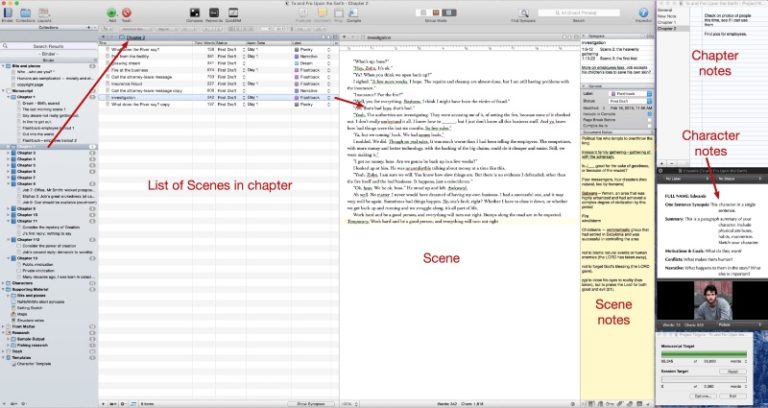This screenshot has height=408, width=768.
Task: Click the yellow Comment toolbar icon
Action: pos(322,13)
